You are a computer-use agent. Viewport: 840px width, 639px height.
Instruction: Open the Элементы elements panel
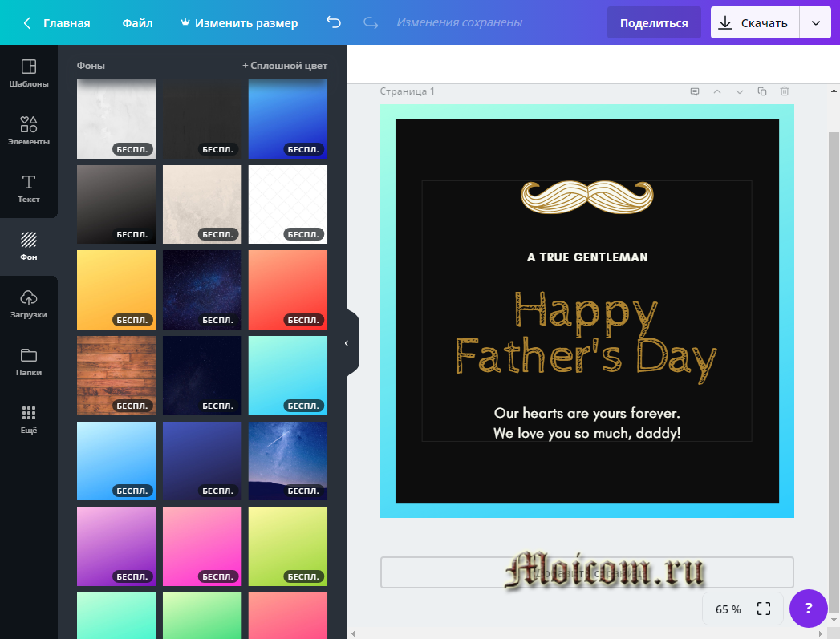click(x=29, y=131)
